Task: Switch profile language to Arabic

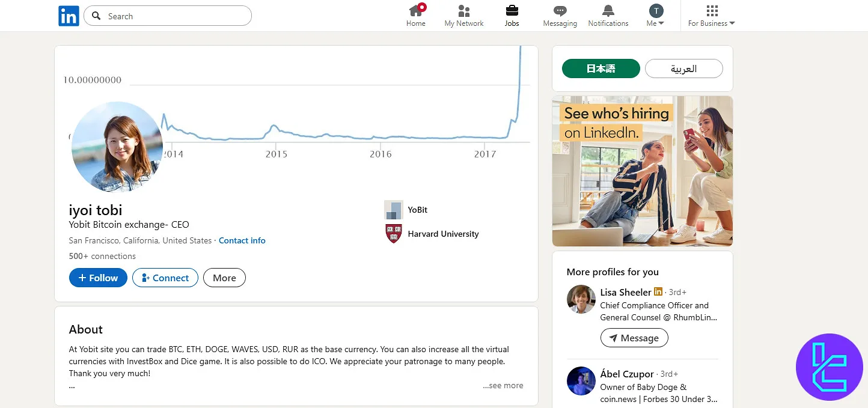Action: [684, 69]
